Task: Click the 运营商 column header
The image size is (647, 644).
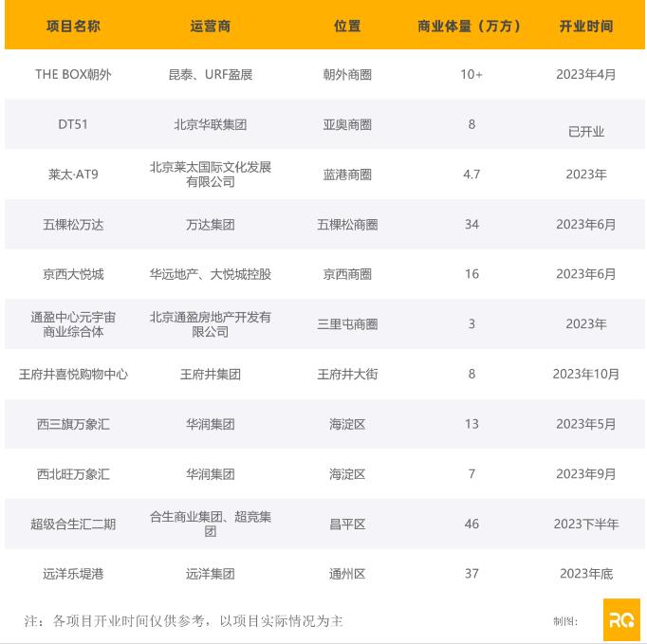Action: (x=210, y=26)
